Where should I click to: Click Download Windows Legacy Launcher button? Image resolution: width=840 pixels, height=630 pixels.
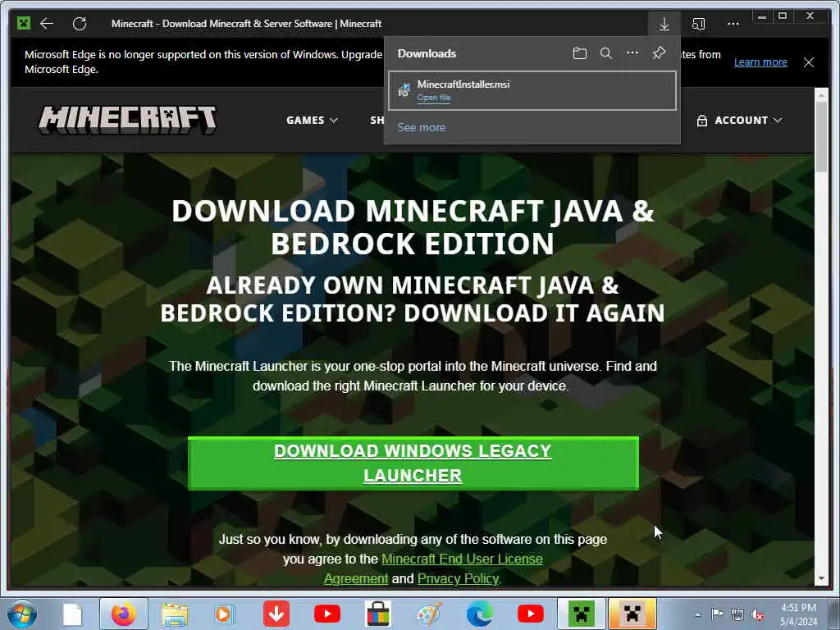(x=413, y=463)
